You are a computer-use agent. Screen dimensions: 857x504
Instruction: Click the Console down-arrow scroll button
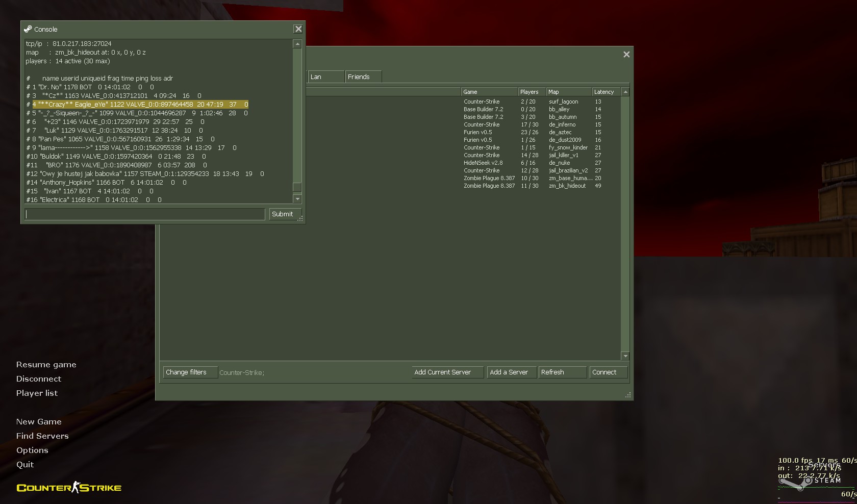point(297,199)
